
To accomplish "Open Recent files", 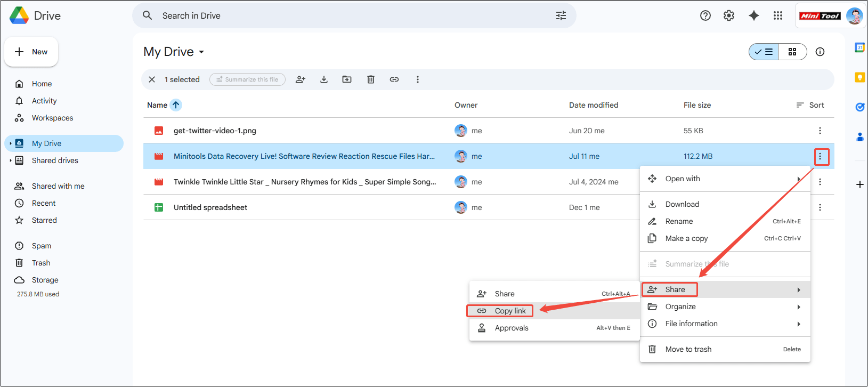I will click(x=64, y=203).
